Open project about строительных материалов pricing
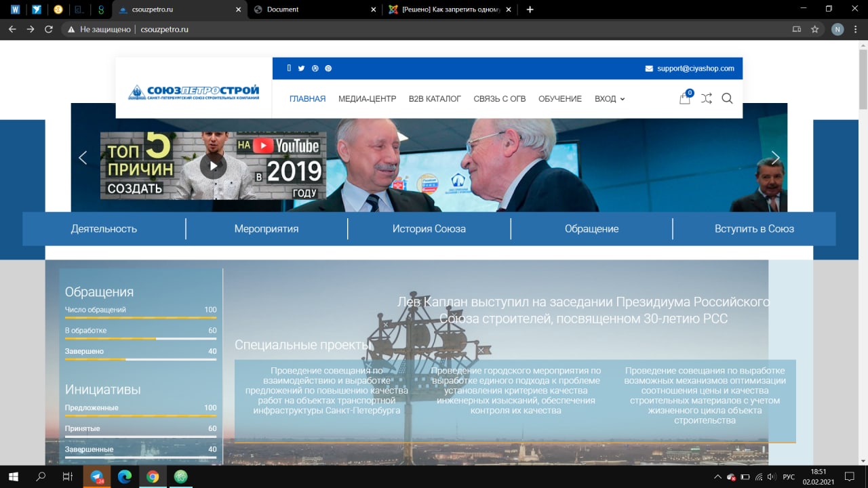Image resolution: width=868 pixels, height=488 pixels. coord(705,395)
